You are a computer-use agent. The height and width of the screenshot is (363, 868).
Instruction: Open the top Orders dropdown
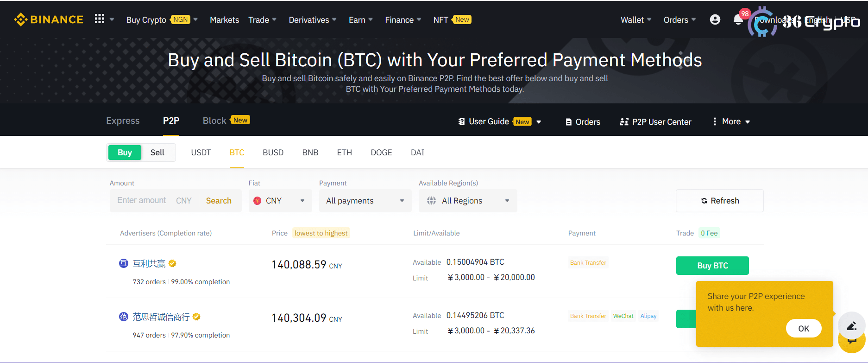pyautogui.click(x=679, y=19)
